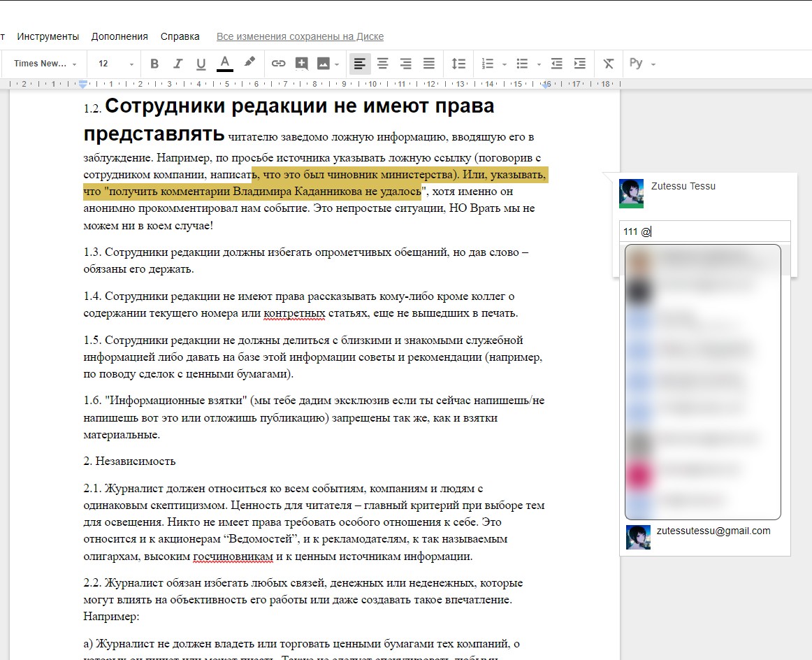
Task: Click the add comment icon
Action: pyautogui.click(x=301, y=64)
